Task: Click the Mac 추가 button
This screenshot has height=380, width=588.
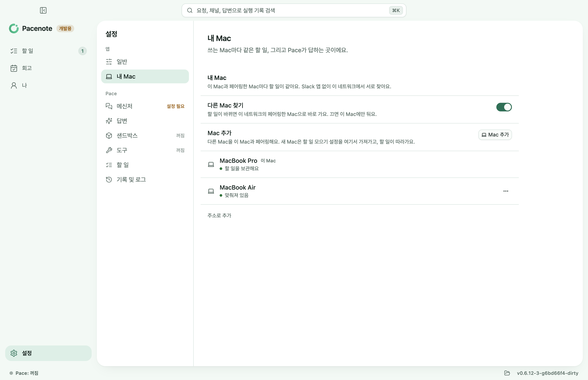Action: 495,135
